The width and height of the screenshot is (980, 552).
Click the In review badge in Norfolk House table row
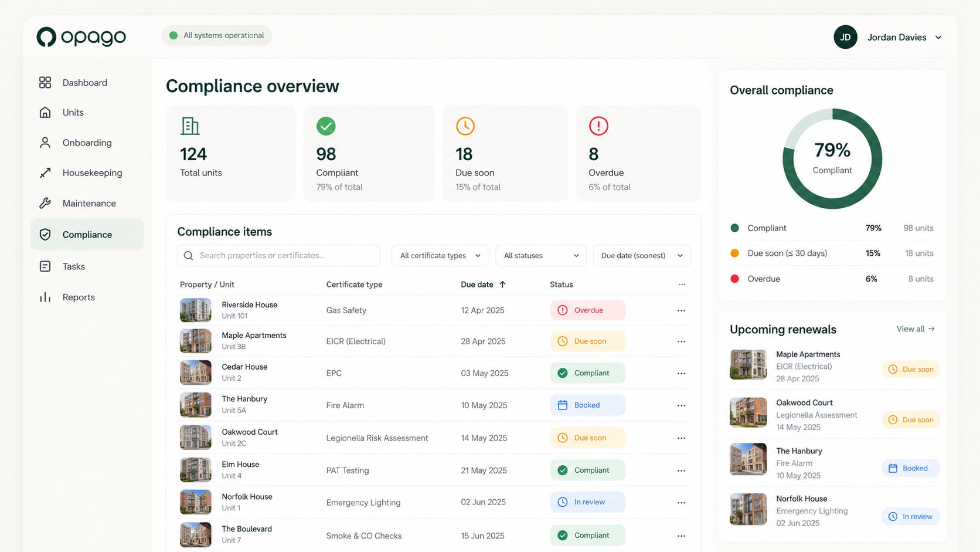coord(587,502)
